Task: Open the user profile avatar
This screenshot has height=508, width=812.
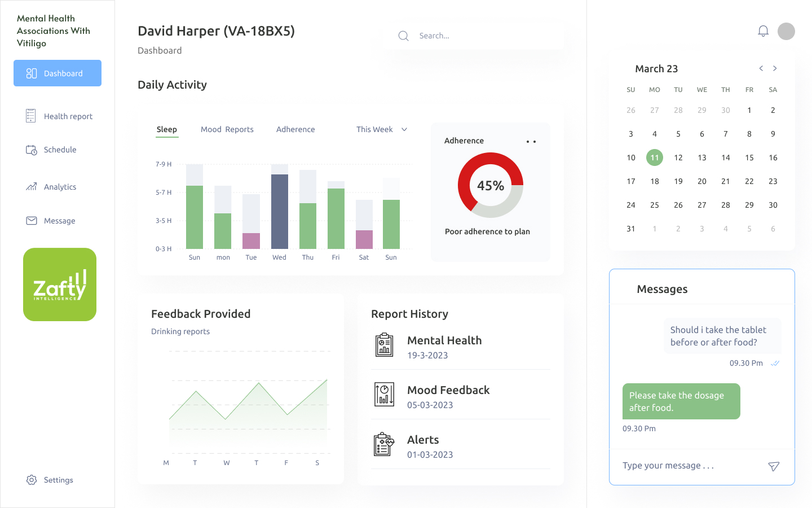Action: [786, 31]
